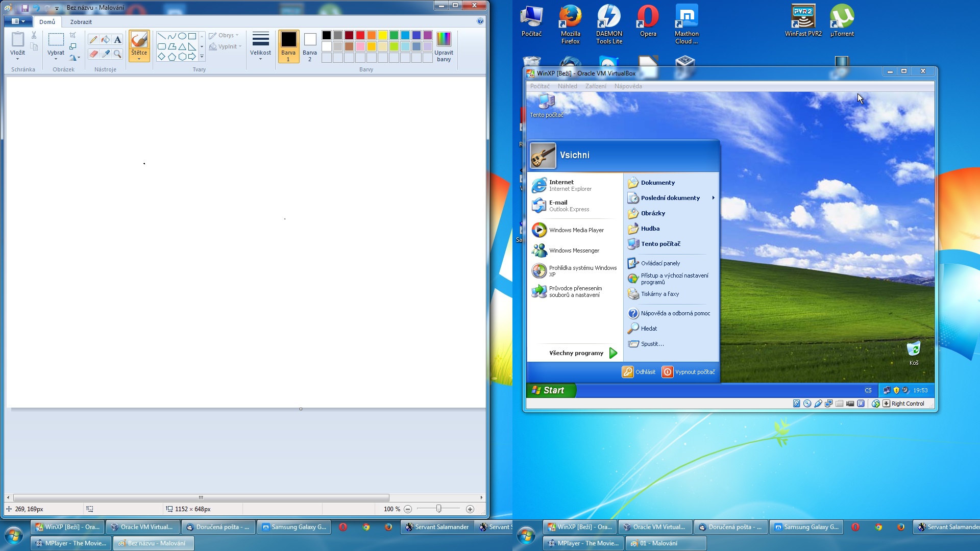Open Maxthon Cloud desktop icon

pos(687,24)
